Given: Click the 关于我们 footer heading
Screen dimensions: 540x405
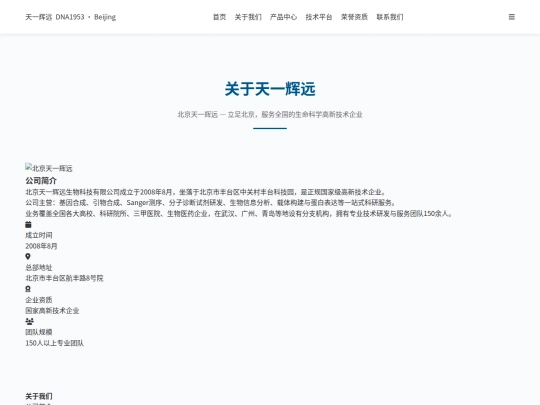Looking at the screenshot, I should 39,396.
